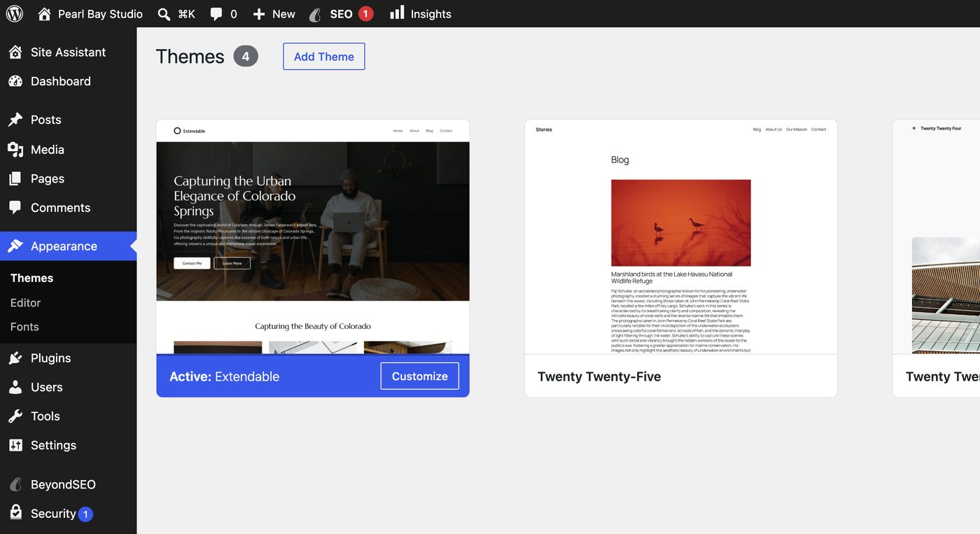Click the Media icon in sidebar
The height and width of the screenshot is (534, 980).
[15, 149]
